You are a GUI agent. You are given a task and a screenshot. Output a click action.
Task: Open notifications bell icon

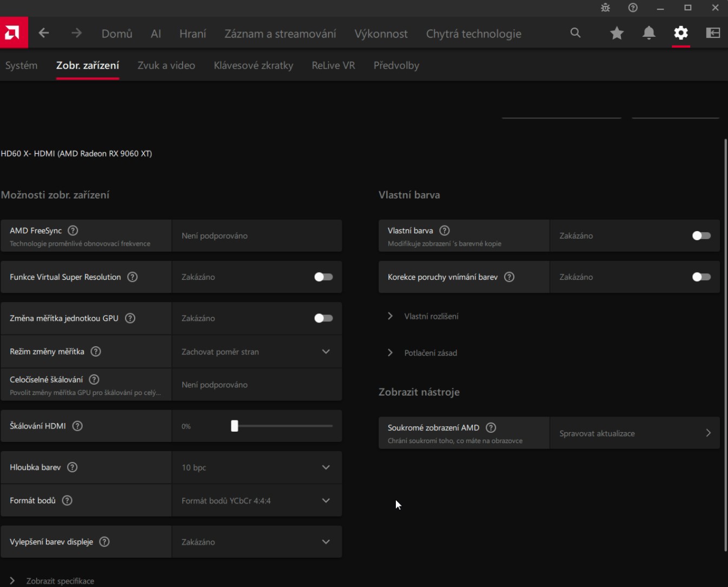pos(649,33)
